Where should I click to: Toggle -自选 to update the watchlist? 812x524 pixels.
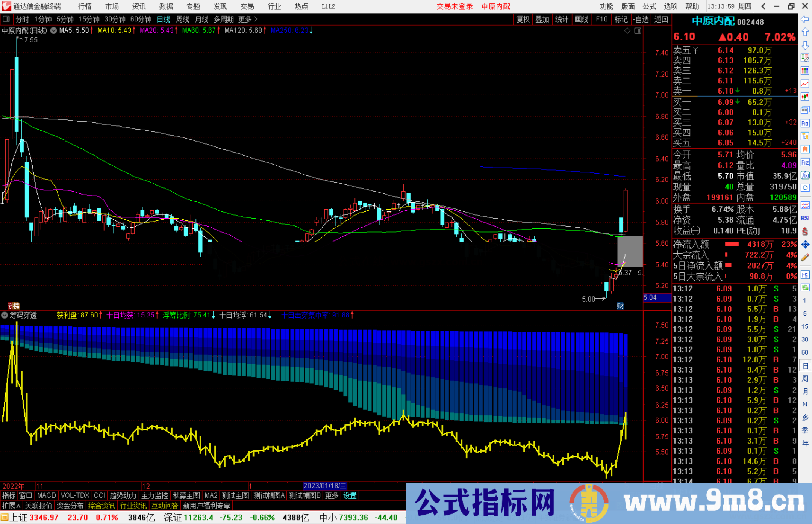point(641,19)
